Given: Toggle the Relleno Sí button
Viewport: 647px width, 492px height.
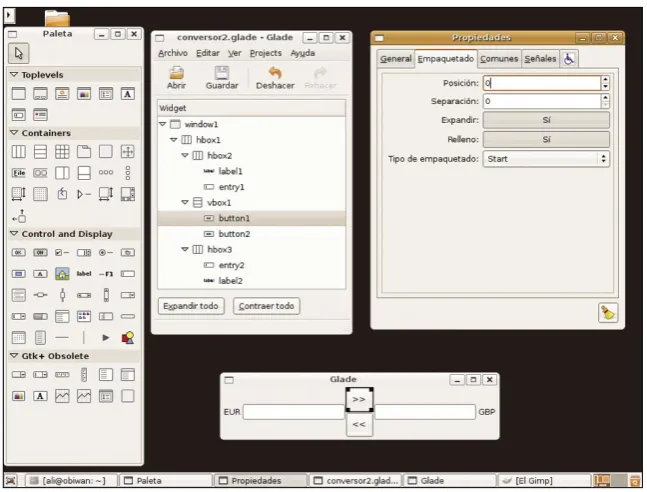Looking at the screenshot, I should coord(546,140).
